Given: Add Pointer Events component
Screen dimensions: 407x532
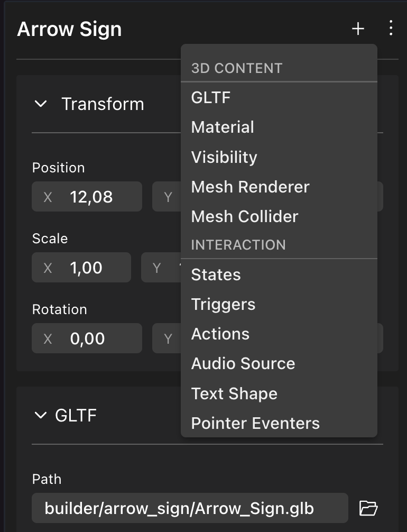Looking at the screenshot, I should point(255,423).
